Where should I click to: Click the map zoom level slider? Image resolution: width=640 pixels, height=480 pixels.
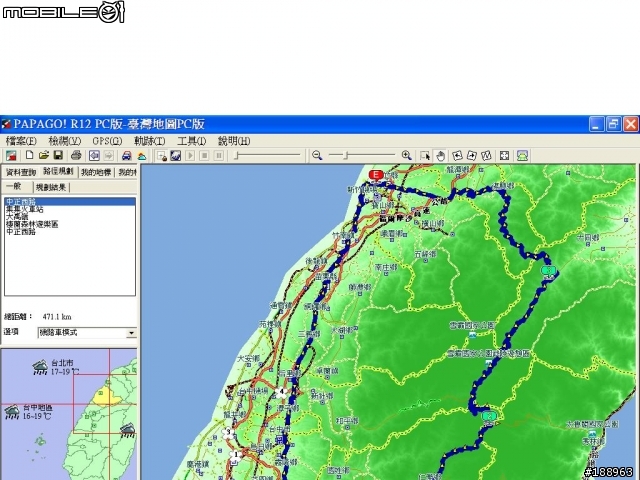[x=362, y=155]
